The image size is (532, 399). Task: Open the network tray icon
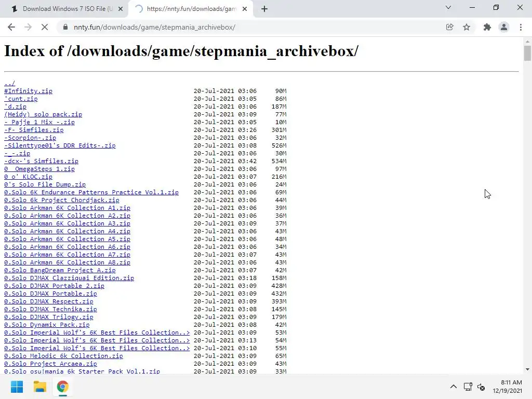coord(468,387)
